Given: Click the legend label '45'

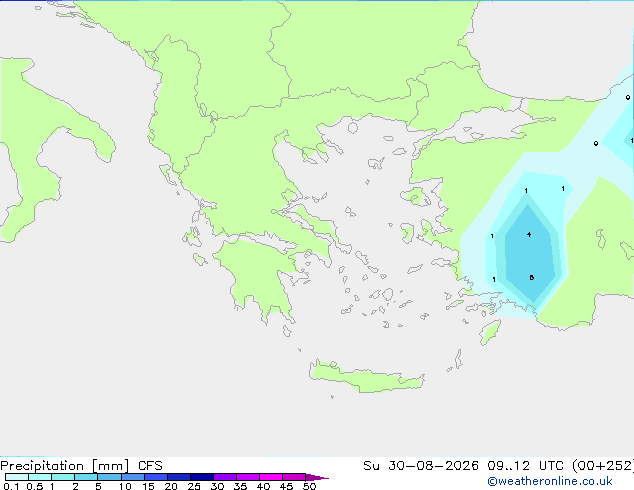Looking at the screenshot, I should click(x=286, y=486).
